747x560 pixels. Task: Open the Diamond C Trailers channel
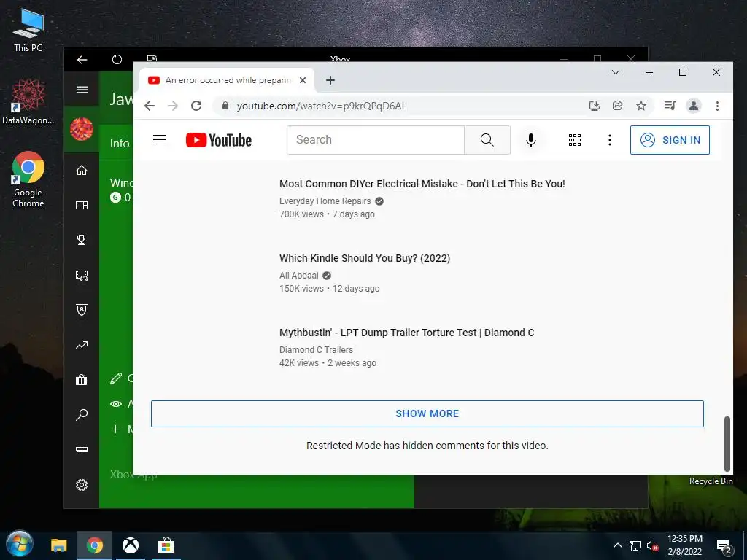pyautogui.click(x=316, y=349)
